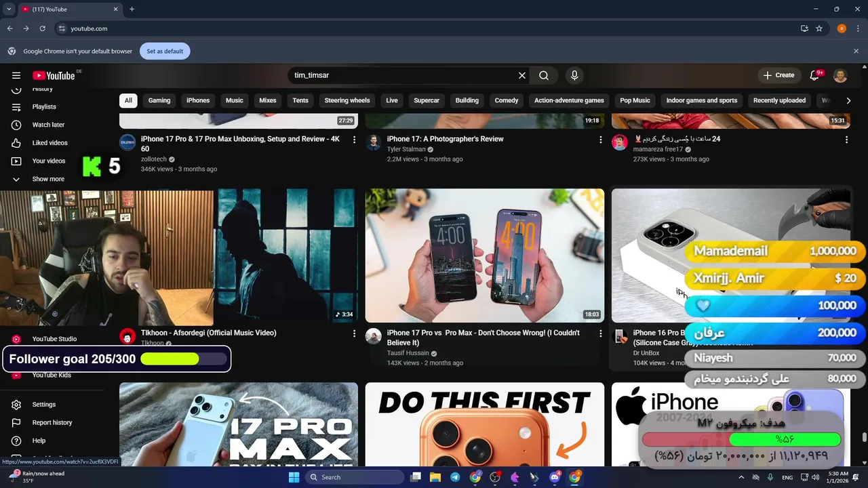Open options menu for Pro vs Pro Max video
Screen dimensions: 868x488
[x=600, y=333]
